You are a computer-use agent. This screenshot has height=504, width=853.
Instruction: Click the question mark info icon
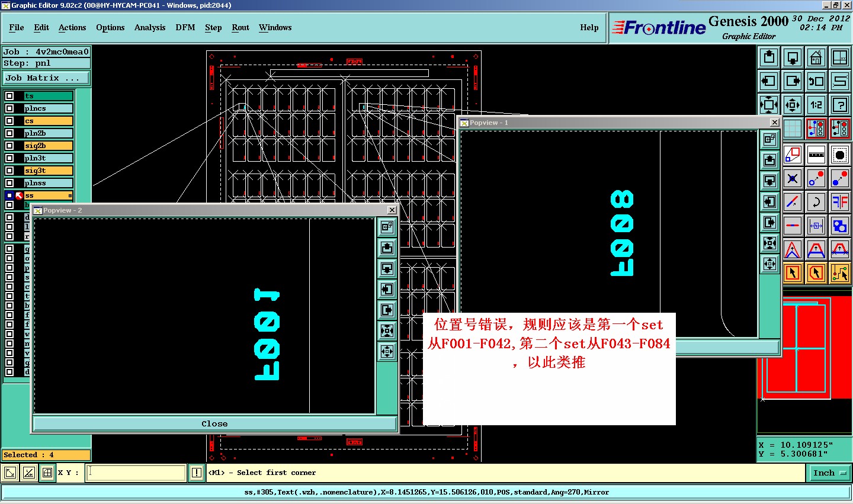pyautogui.click(x=840, y=105)
